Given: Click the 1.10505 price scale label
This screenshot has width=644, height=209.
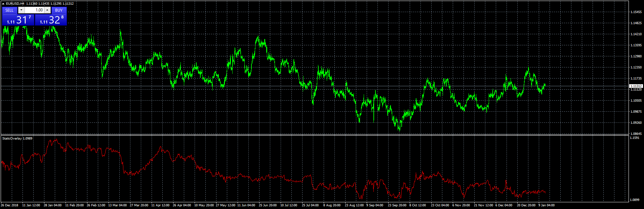Looking at the screenshot, I should point(636,101).
